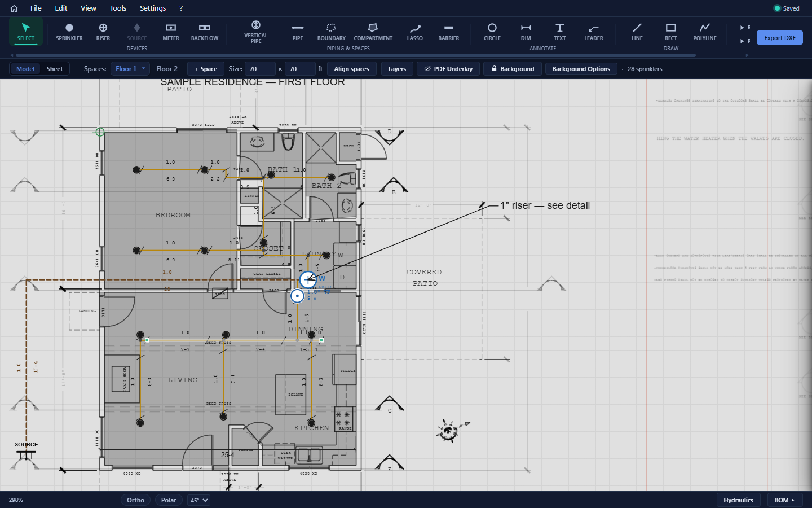Select the Dim dimension tool
The image size is (812, 508).
pos(526,32)
